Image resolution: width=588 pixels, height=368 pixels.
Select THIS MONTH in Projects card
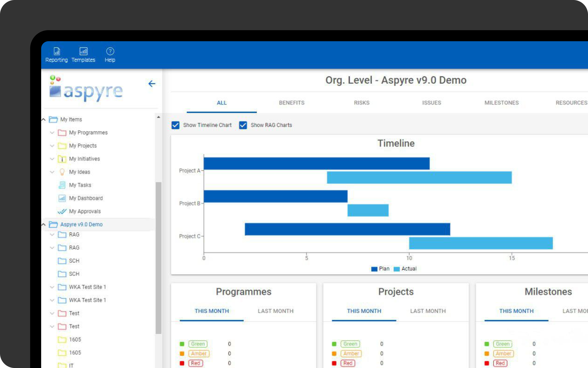364,311
